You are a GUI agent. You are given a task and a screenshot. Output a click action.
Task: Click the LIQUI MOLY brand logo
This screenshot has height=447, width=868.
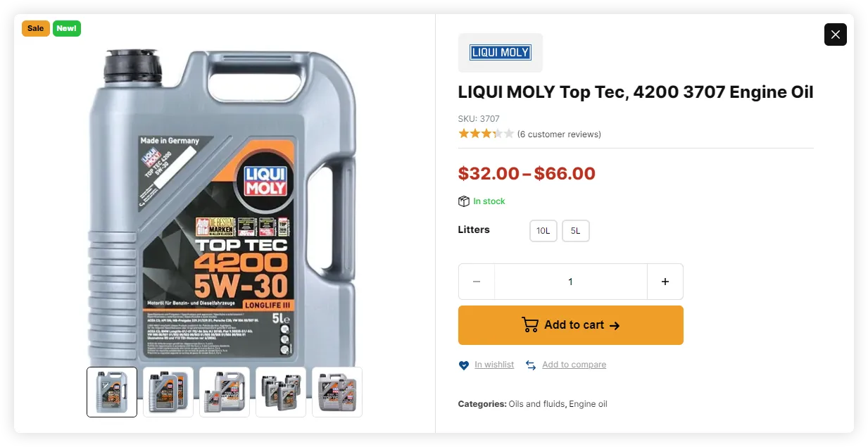coord(500,52)
